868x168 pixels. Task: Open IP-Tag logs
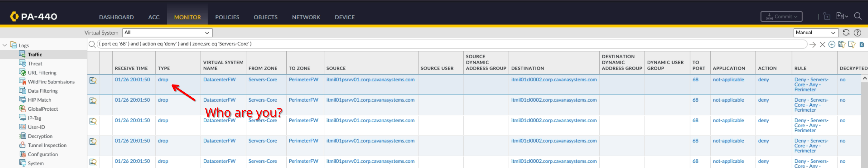point(34,118)
